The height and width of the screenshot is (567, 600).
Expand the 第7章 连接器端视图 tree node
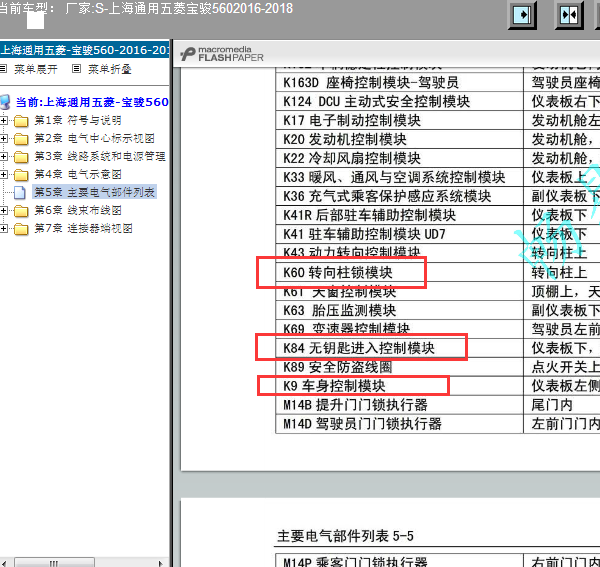(x=3, y=228)
